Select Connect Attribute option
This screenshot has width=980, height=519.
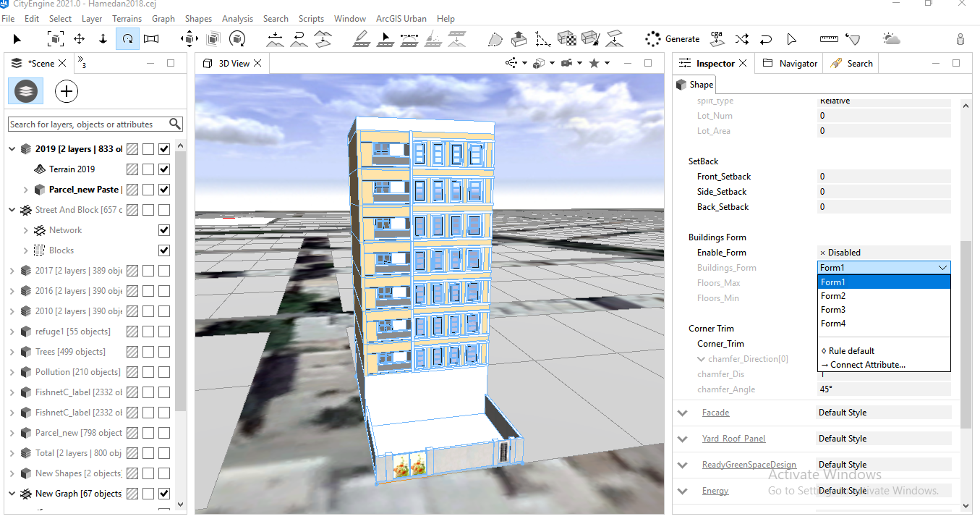pyautogui.click(x=863, y=365)
